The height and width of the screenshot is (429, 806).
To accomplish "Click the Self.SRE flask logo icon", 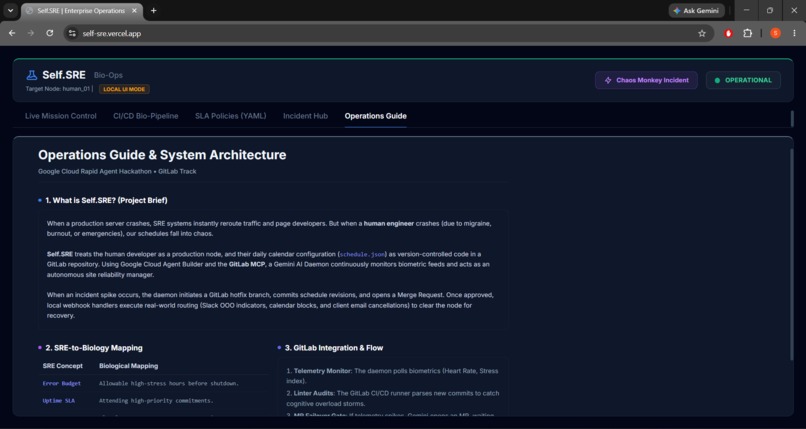I will coord(32,76).
